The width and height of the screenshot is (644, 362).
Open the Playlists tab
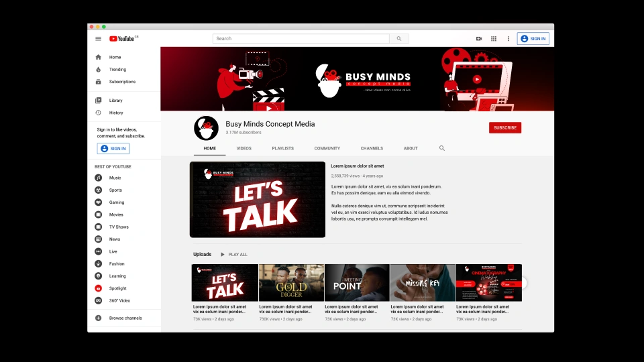(282, 148)
